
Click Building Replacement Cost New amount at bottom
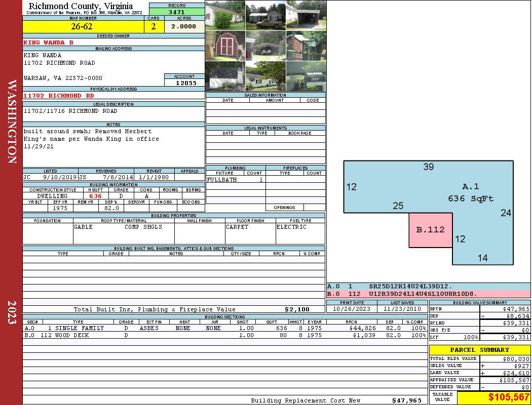pyautogui.click(x=407, y=400)
